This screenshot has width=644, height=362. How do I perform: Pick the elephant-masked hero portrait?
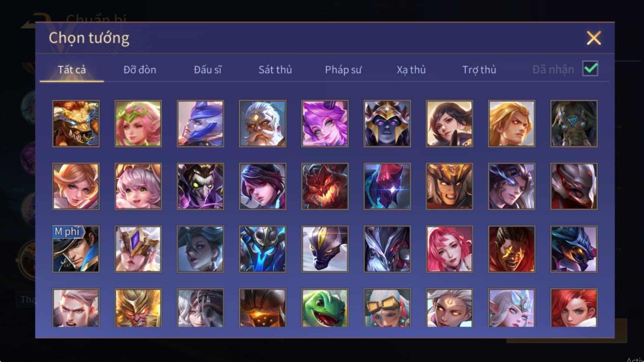pos(574,124)
